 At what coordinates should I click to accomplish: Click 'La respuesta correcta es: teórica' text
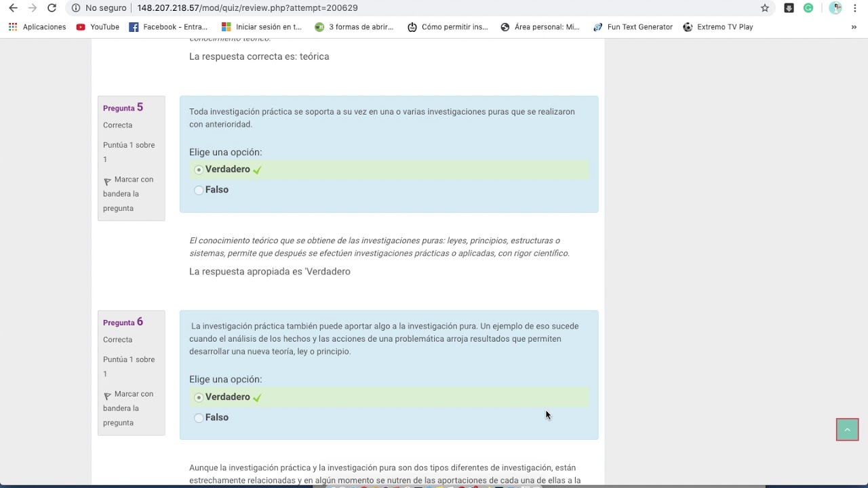click(259, 56)
